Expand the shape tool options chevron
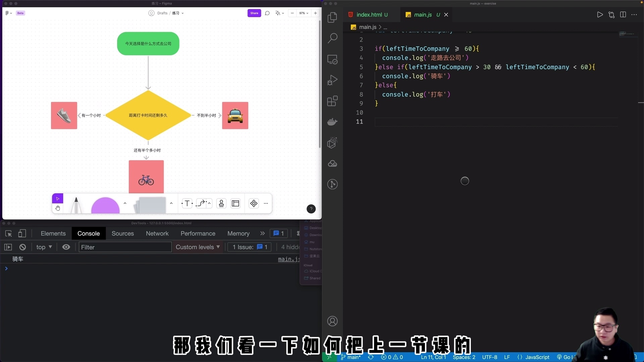The image size is (644, 362). pyautogui.click(x=125, y=203)
